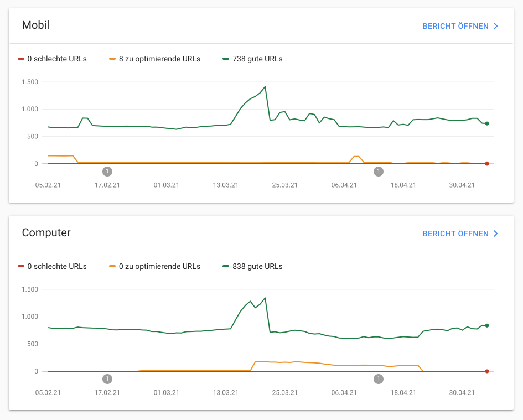This screenshot has height=420, width=523.
Task: Select the red endpoint dot on the Computer chart
Action: 487,371
